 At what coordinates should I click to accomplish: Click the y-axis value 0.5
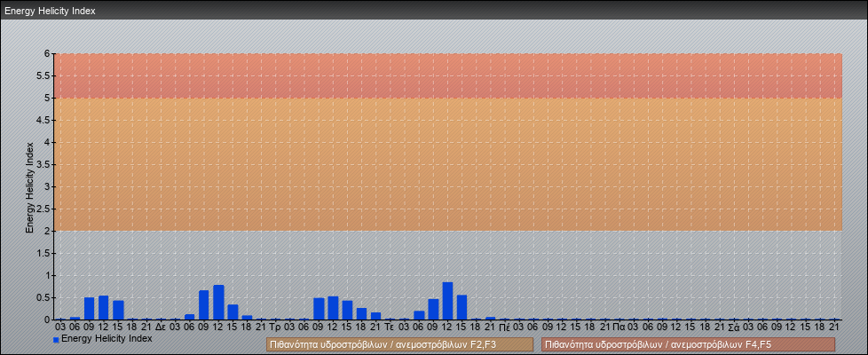pos(43,297)
